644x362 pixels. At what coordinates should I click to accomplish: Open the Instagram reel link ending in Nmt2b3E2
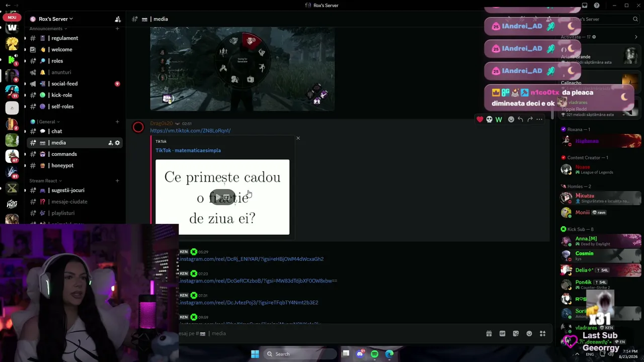[x=249, y=303]
